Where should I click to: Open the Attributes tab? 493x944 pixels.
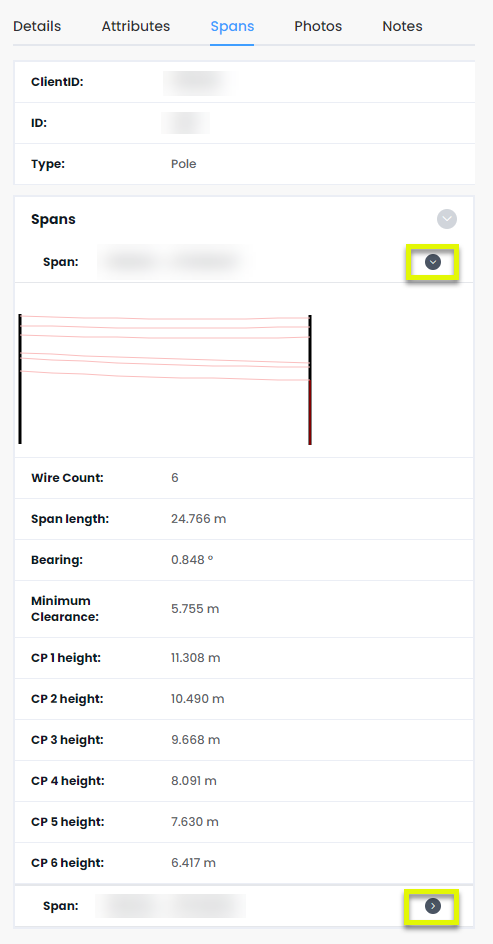(x=135, y=26)
